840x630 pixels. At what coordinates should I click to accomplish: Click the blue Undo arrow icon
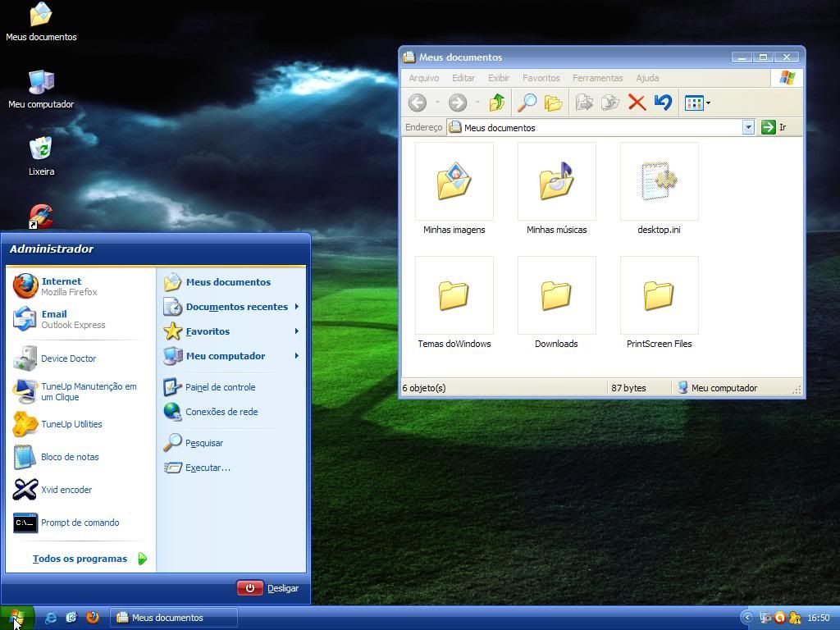pyautogui.click(x=663, y=103)
